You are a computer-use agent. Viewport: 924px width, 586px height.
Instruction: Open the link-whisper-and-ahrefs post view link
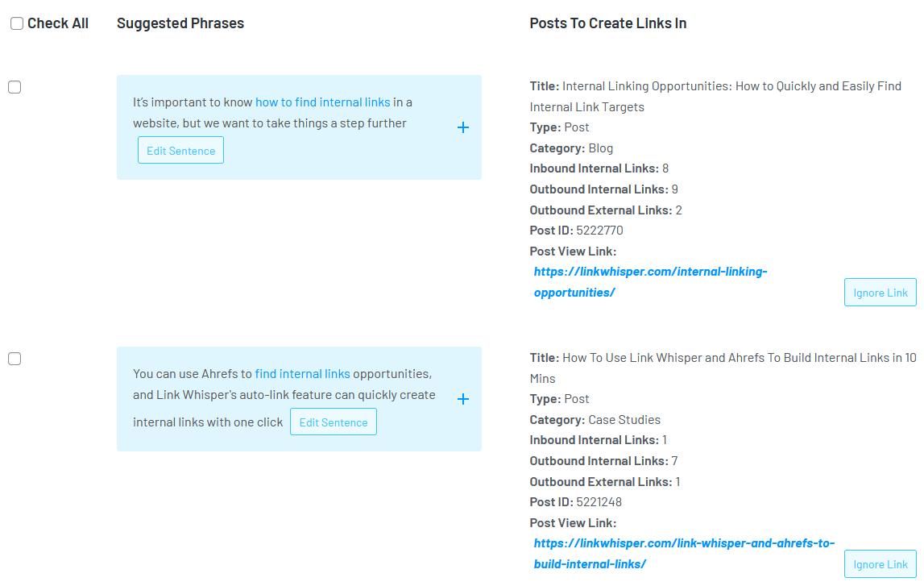pos(684,542)
